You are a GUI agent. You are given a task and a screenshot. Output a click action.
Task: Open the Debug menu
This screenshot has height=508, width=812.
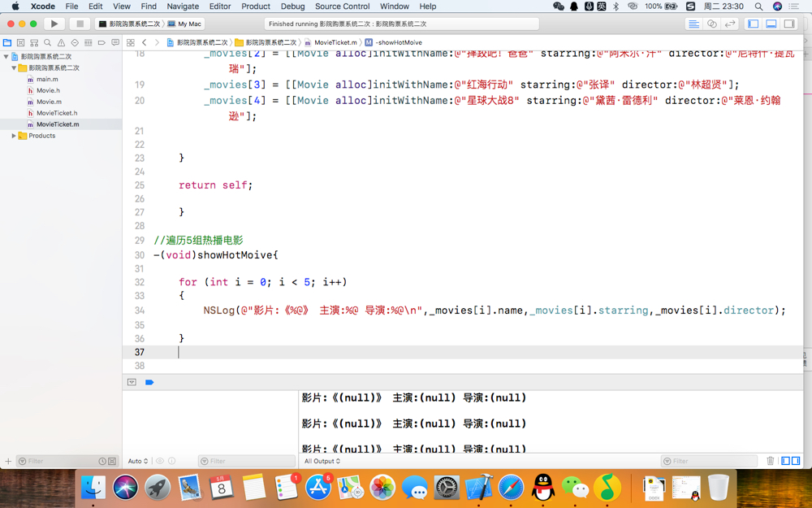[292, 7]
